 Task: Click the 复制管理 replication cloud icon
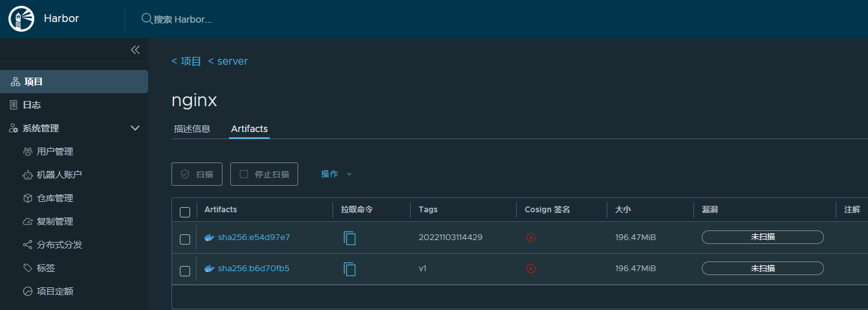coord(28,221)
